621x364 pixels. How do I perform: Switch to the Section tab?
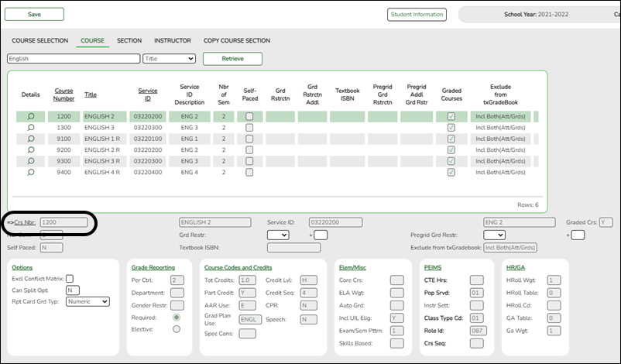129,40
